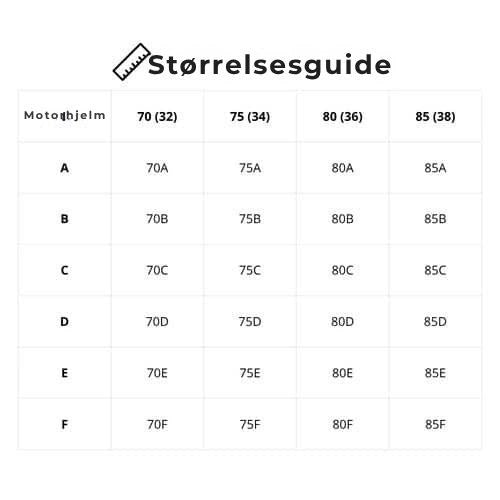500x500 pixels.
Task: Click the 80B size cell
Action: coord(343,219)
